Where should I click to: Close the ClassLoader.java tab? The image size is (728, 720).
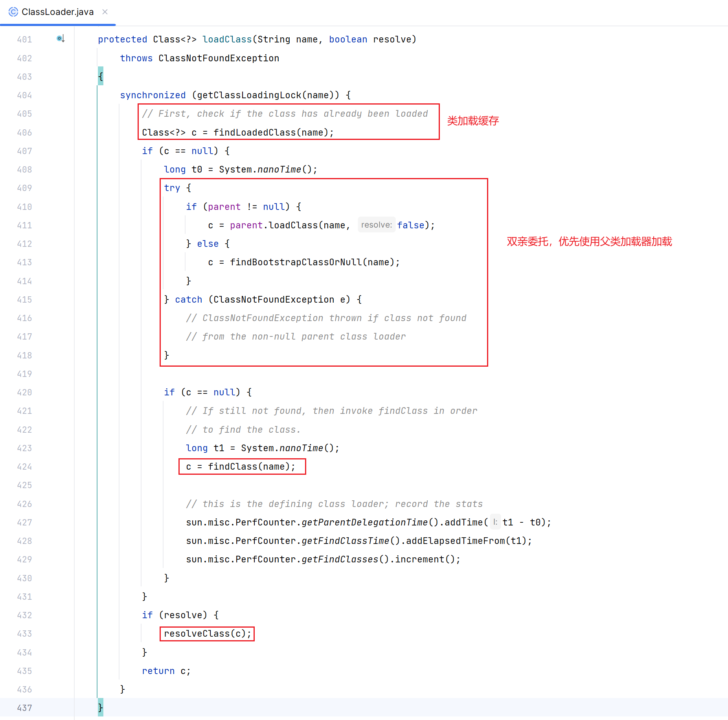(105, 12)
